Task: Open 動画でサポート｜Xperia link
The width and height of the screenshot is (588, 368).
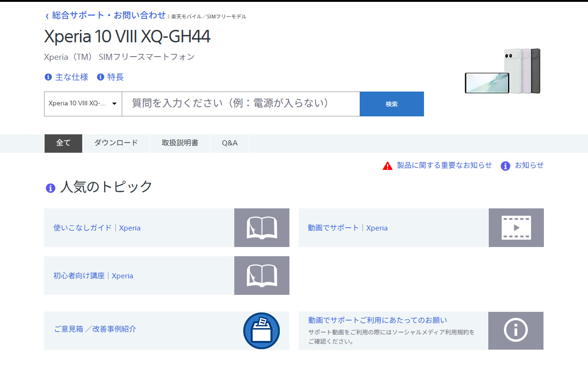Action: (348, 228)
